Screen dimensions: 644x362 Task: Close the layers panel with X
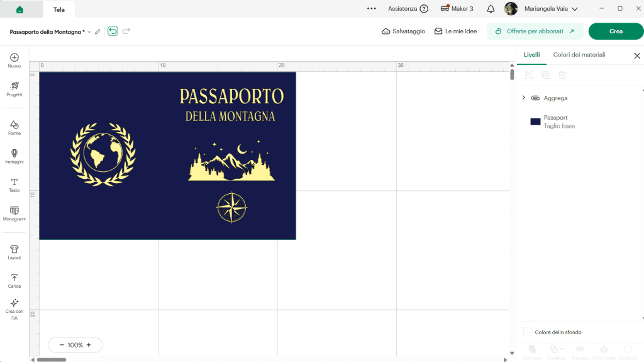(x=637, y=55)
